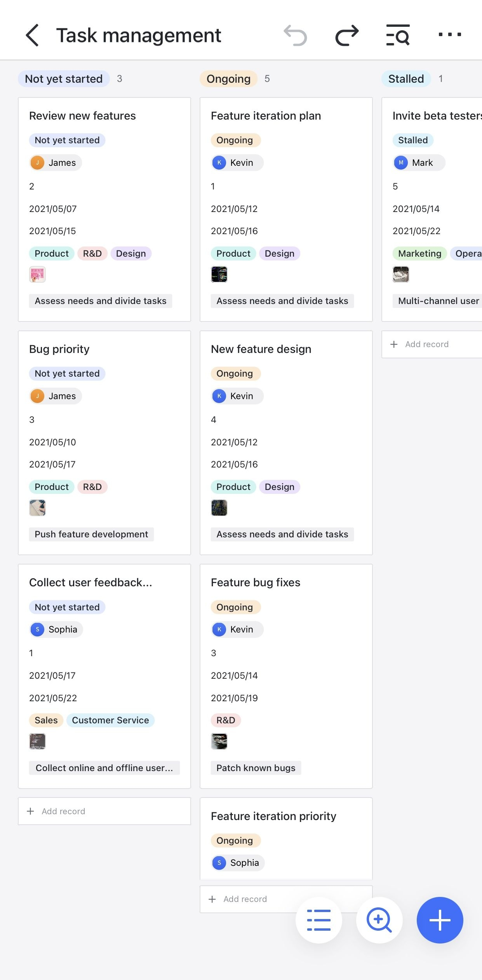Click Sophia assignee on Feature iteration priority
This screenshot has height=980, width=482.
click(238, 863)
